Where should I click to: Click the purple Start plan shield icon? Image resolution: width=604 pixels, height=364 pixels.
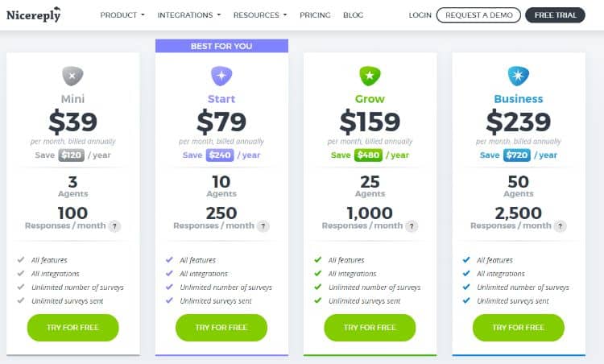click(221, 77)
